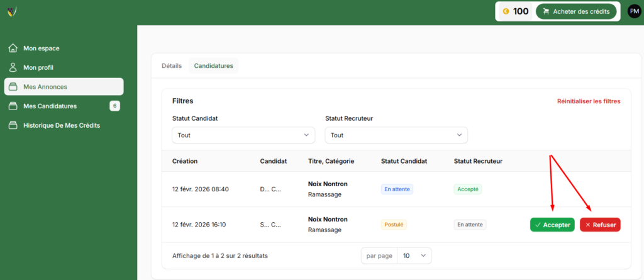This screenshot has height=280, width=644.
Task: Switch to the Détails tab
Action: (x=172, y=65)
